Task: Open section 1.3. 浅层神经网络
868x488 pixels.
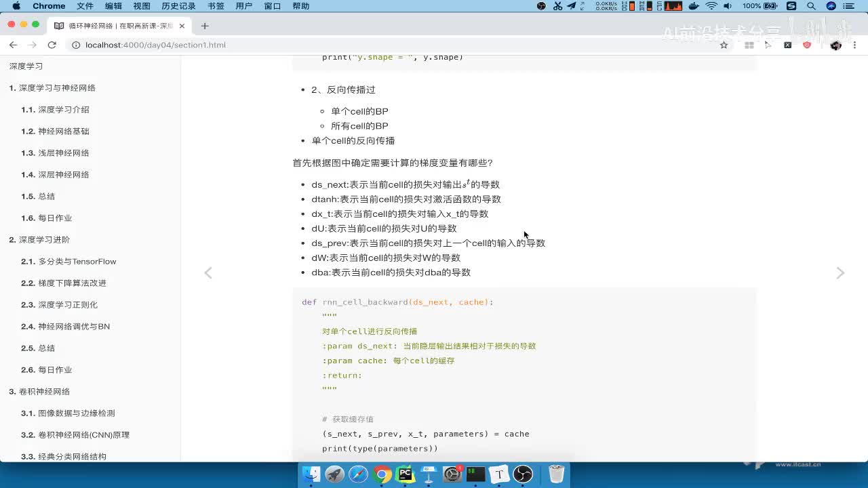Action: tap(55, 153)
